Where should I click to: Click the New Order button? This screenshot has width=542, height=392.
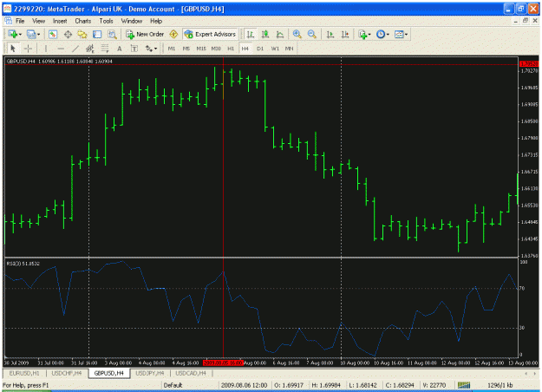tap(145, 34)
